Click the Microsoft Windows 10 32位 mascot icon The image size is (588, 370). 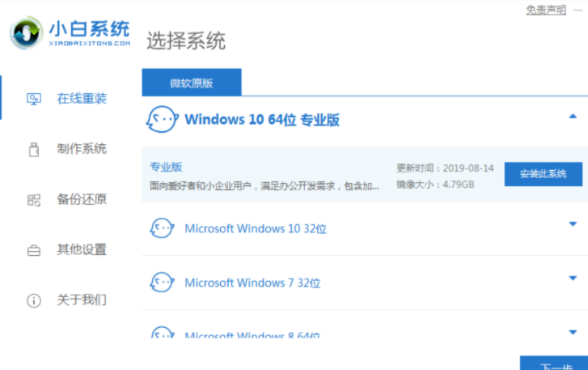tap(162, 228)
